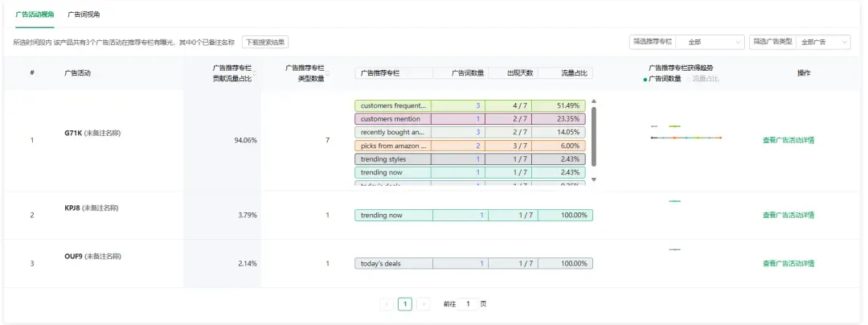Go to previous page arrow in pagination

(x=387, y=304)
